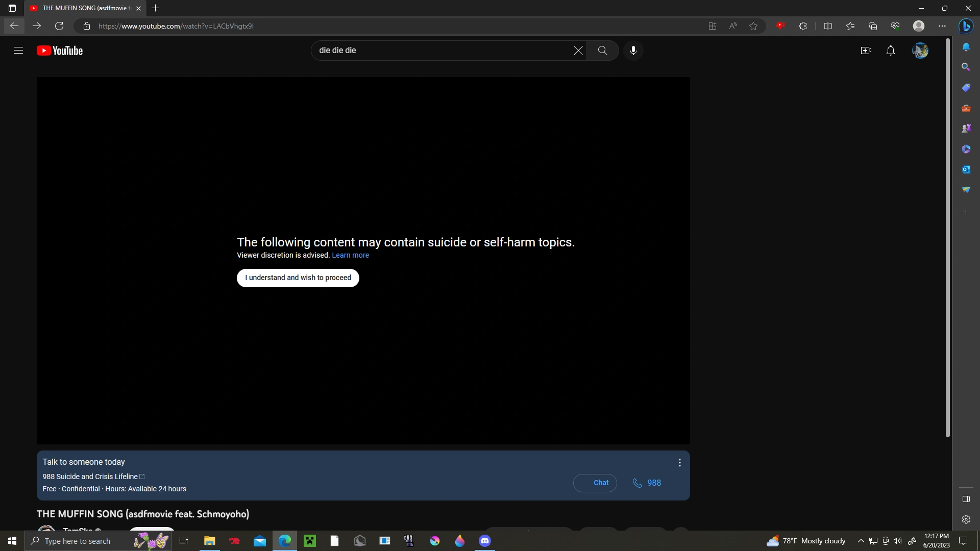Open the Edge settings ellipsis menu
980x551 pixels.
(x=942, y=26)
